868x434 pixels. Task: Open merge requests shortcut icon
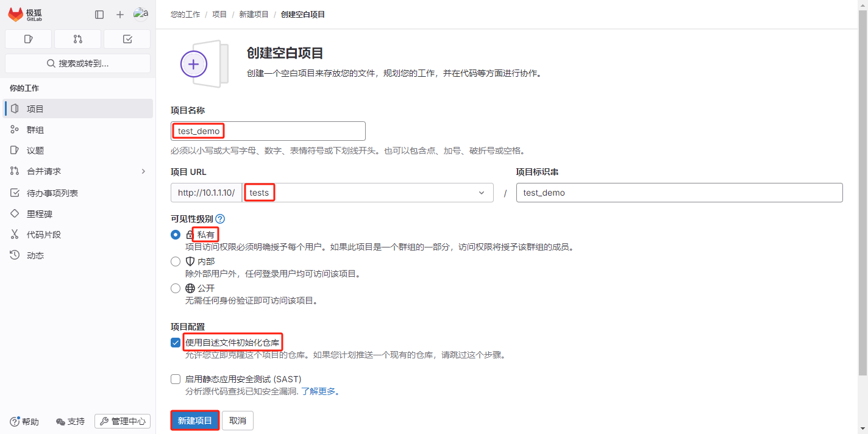[x=77, y=39]
